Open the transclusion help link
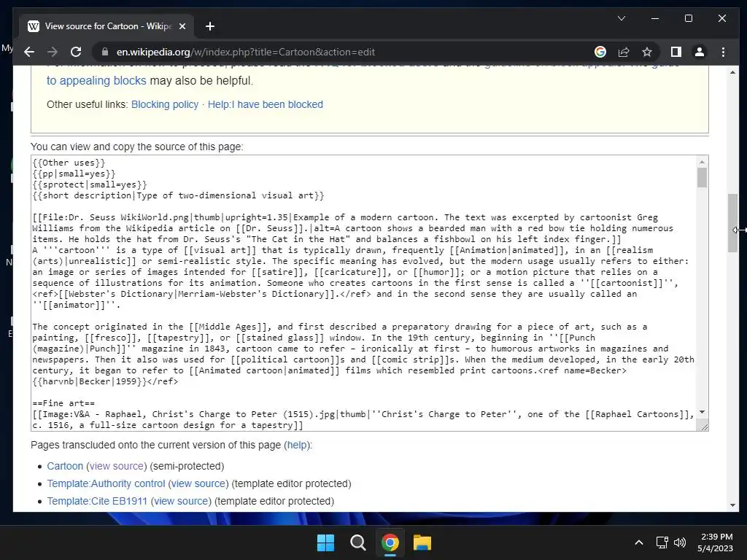747x560 pixels. click(296, 445)
